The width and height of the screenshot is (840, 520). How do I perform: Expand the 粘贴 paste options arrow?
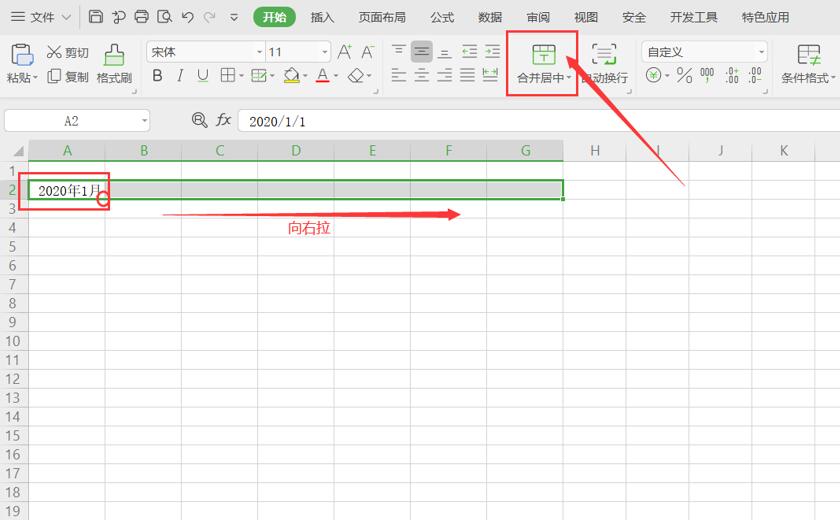pos(35,78)
